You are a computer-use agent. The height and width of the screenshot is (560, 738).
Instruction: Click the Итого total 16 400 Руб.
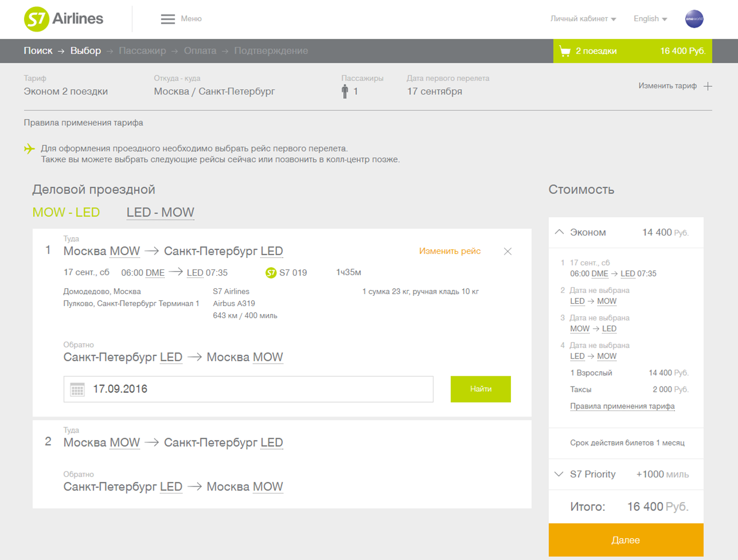(629, 507)
